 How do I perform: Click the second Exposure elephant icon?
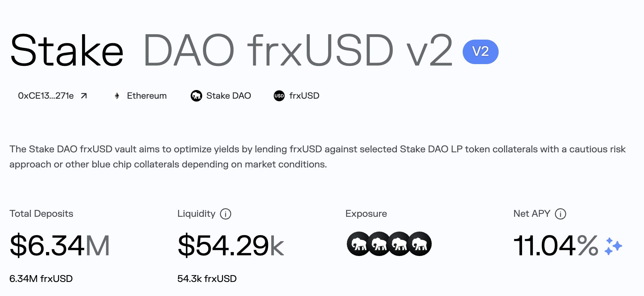378,244
